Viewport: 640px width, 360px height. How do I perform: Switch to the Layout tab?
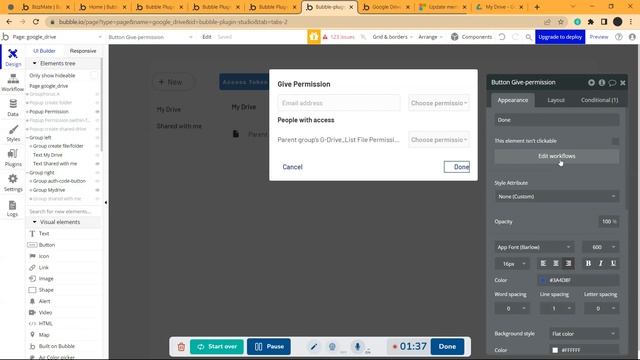[x=556, y=100]
